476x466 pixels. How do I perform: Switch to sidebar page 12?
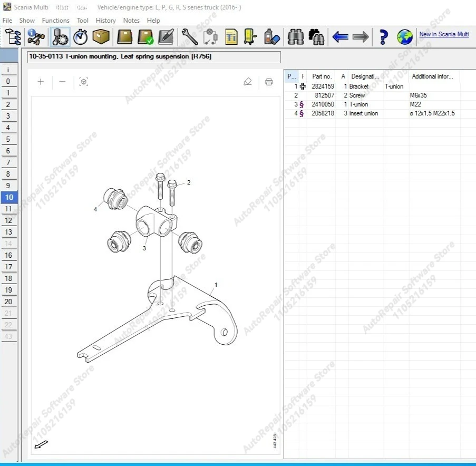(x=9, y=220)
